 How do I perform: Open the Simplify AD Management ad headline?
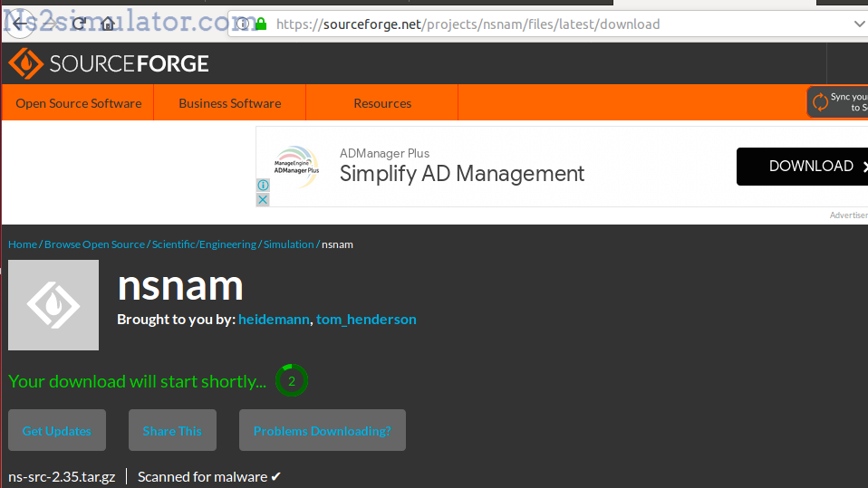[x=462, y=174]
